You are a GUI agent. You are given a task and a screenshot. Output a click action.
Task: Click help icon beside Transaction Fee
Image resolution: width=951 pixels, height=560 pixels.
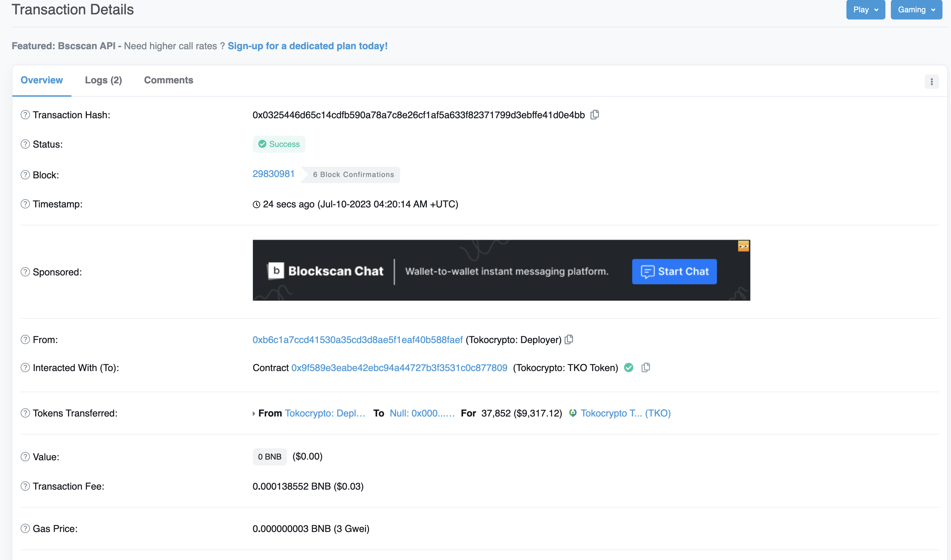[x=25, y=486]
